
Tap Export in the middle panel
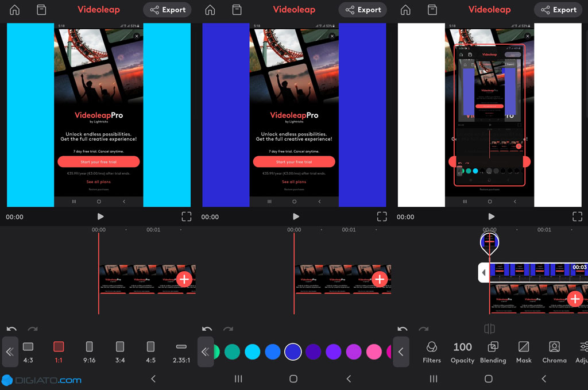(363, 10)
